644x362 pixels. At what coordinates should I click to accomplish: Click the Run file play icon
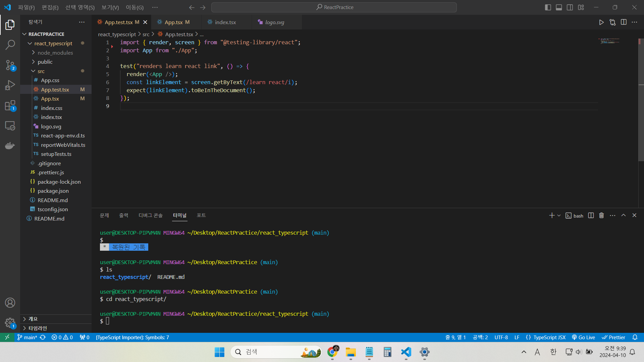click(601, 22)
